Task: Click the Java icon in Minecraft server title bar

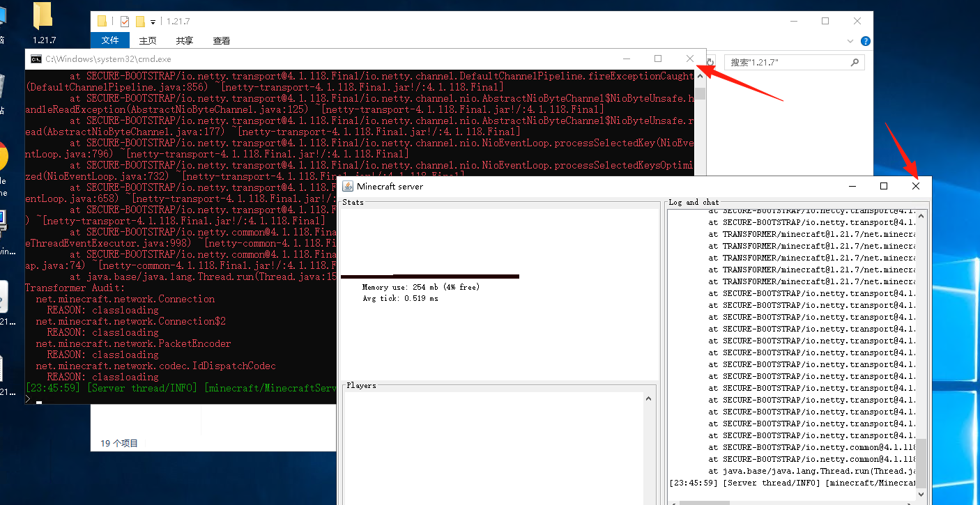Action: click(x=348, y=186)
